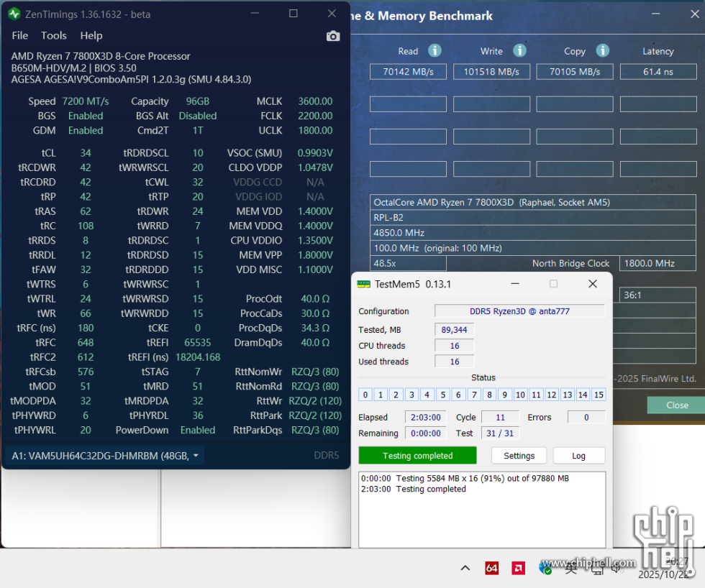Toggle thread status box 8
705x588 pixels.
point(489,395)
